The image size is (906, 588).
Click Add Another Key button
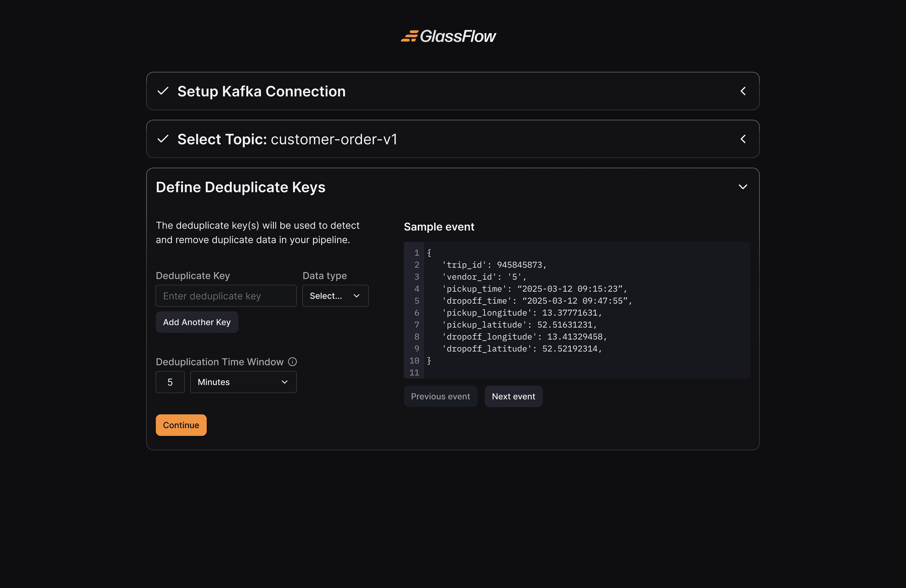click(197, 322)
